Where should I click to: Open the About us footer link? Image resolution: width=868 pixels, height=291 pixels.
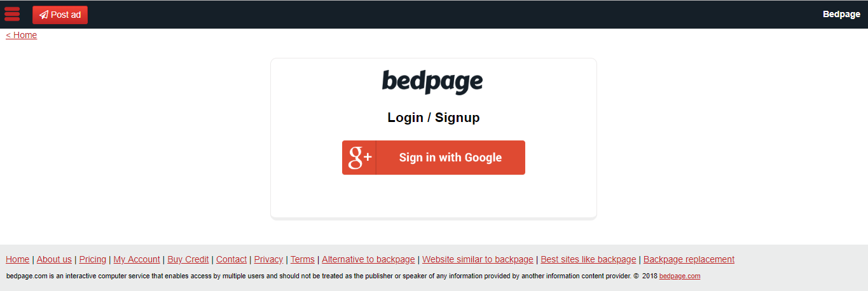point(54,259)
